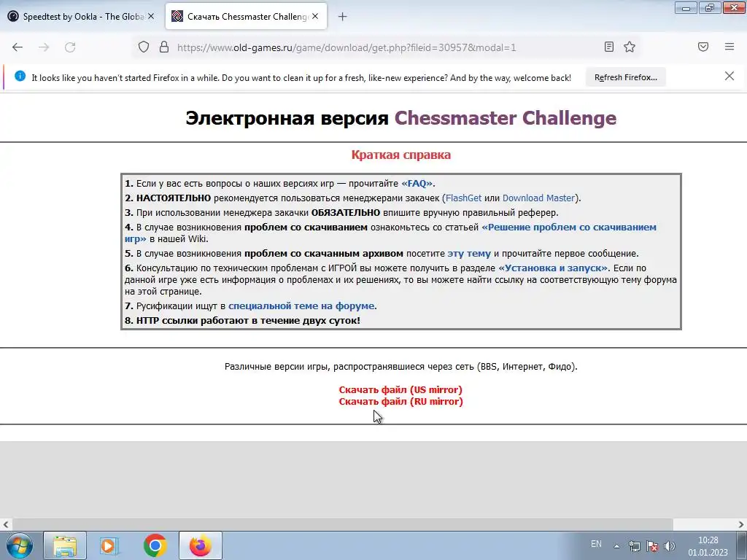This screenshot has height=560, width=747.
Task: Go back using the browser back arrow
Action: pyautogui.click(x=18, y=47)
